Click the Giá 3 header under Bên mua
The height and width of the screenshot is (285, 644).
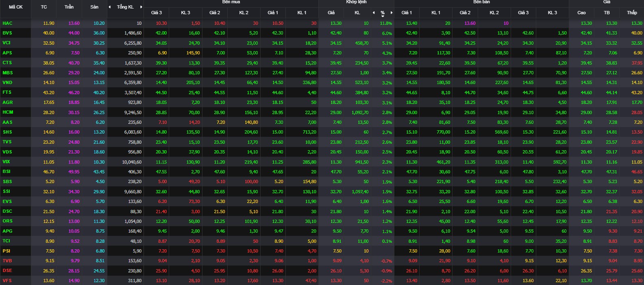(x=157, y=13)
